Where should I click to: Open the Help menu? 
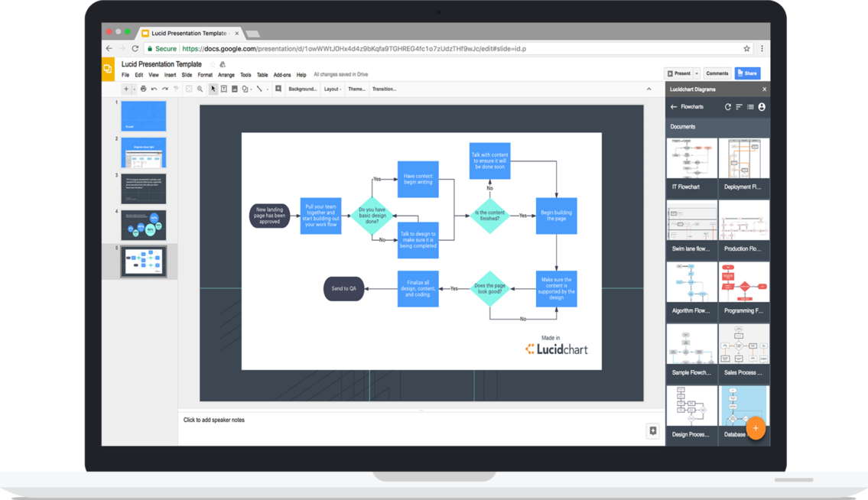(x=301, y=75)
